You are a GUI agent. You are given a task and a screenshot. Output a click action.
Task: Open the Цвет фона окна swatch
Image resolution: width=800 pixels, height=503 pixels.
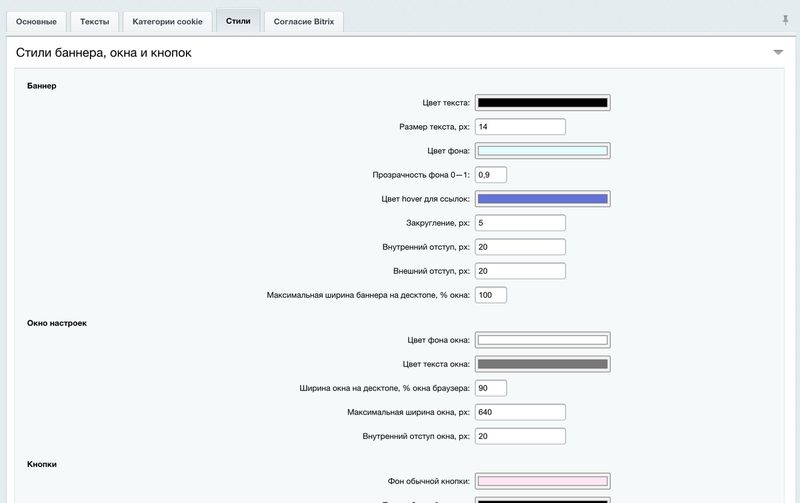[542, 340]
